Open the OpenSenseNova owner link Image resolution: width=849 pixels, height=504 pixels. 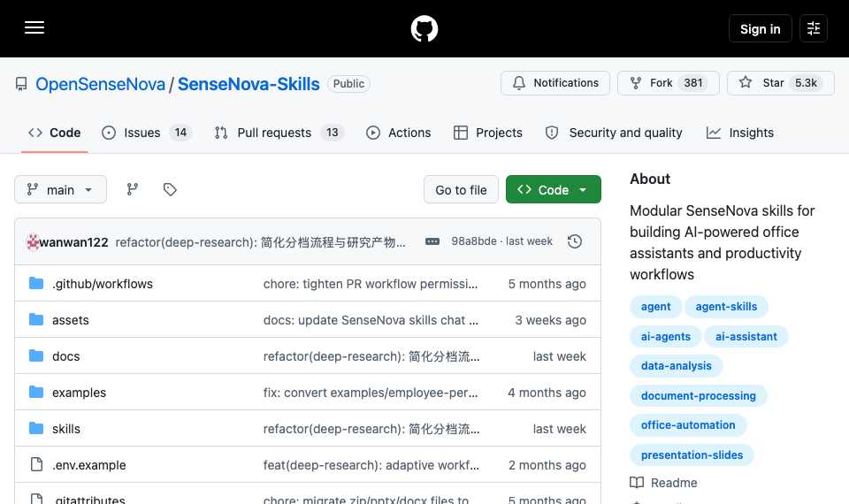[x=100, y=84]
